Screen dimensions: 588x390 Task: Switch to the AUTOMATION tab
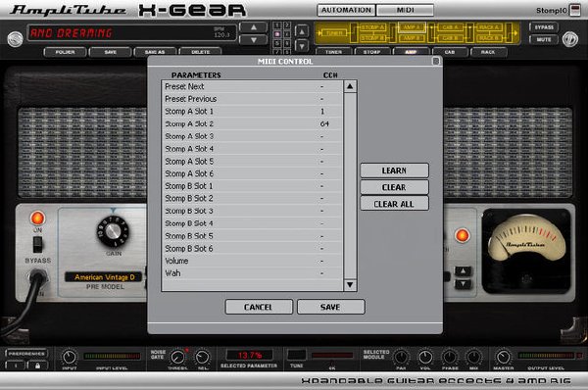(x=346, y=10)
